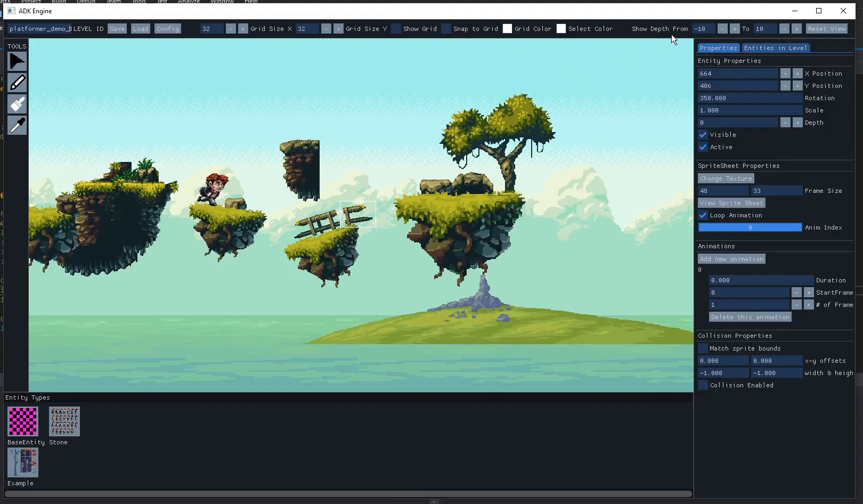Enable the Collision Enabled checkbox
863x504 pixels.
(x=703, y=385)
